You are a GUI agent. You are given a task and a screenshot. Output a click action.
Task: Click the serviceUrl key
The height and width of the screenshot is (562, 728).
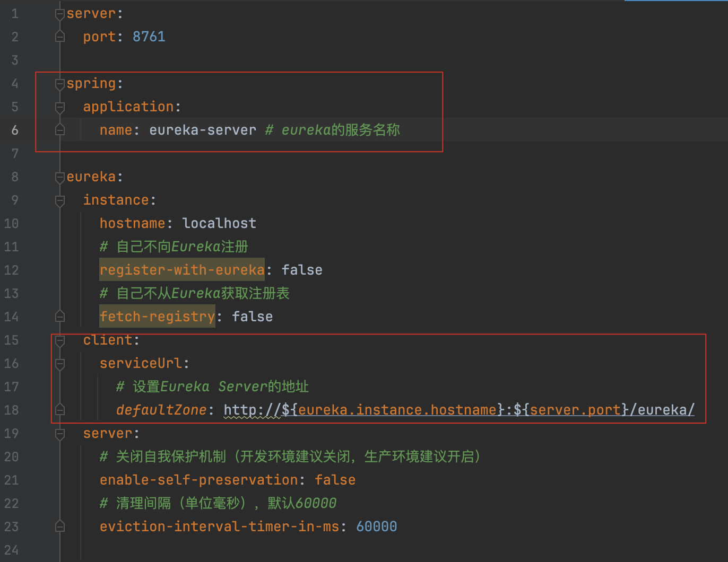(141, 363)
